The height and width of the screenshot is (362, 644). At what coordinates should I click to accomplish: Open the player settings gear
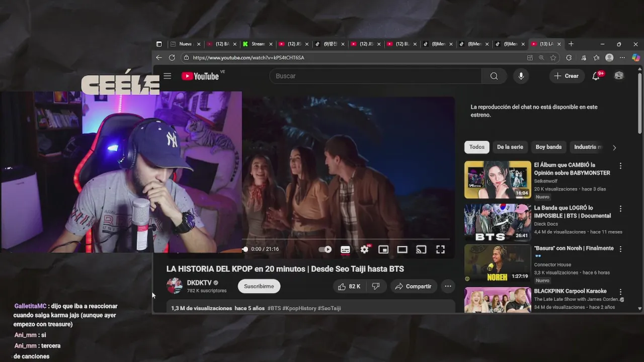click(364, 249)
